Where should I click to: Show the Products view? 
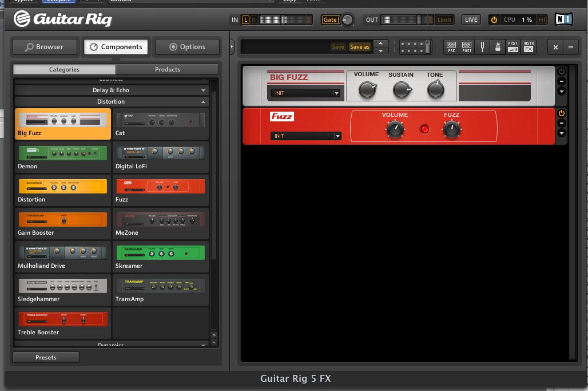pyautogui.click(x=167, y=69)
